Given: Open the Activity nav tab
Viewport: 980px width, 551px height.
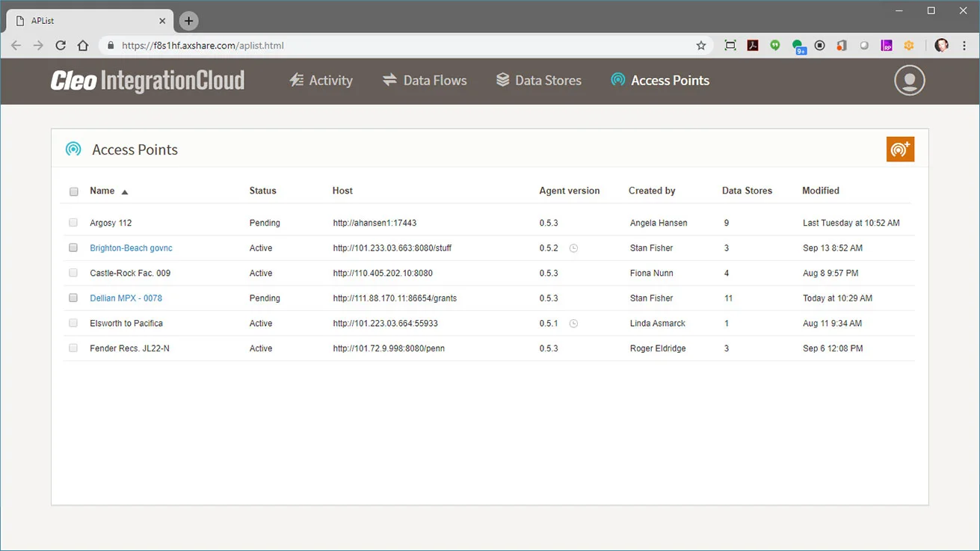Looking at the screenshot, I should (x=321, y=81).
